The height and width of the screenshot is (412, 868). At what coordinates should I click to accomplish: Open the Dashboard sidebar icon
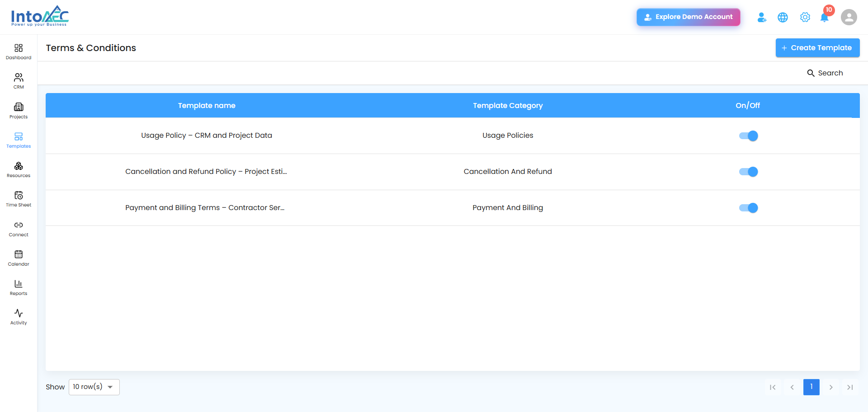coord(19,48)
